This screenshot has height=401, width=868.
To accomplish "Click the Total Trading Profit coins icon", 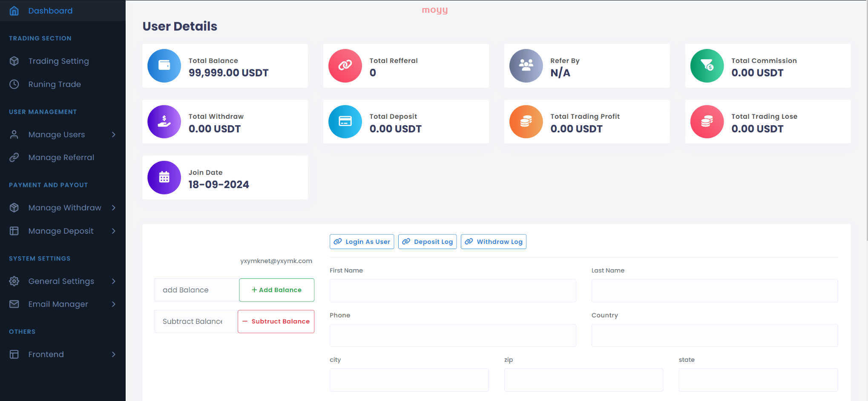I will [526, 122].
